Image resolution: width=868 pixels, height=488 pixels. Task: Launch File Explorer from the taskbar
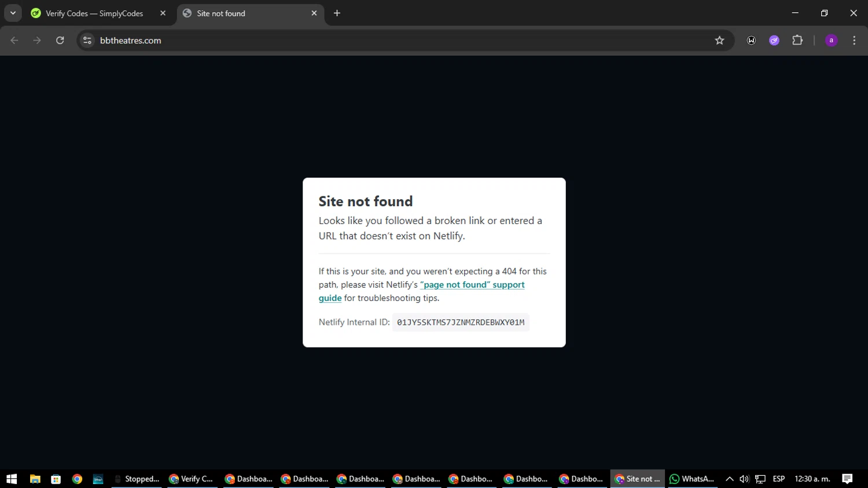tap(35, 479)
